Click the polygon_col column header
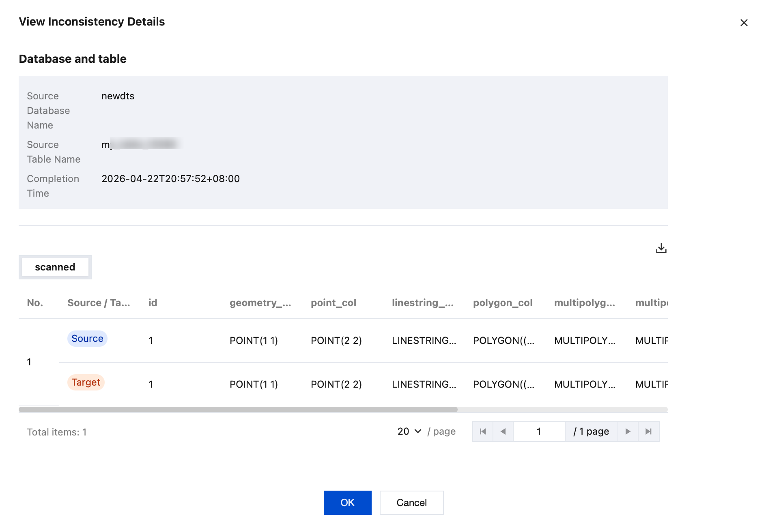Image resolution: width=766 pixels, height=532 pixels. 503,303
